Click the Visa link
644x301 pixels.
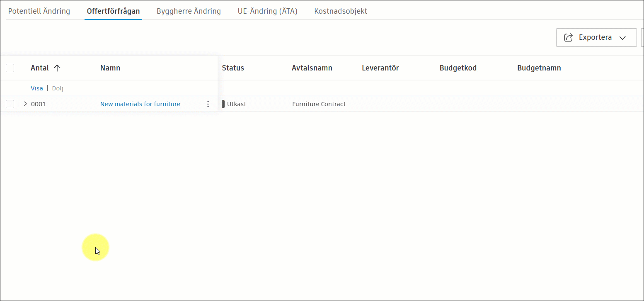[36, 88]
